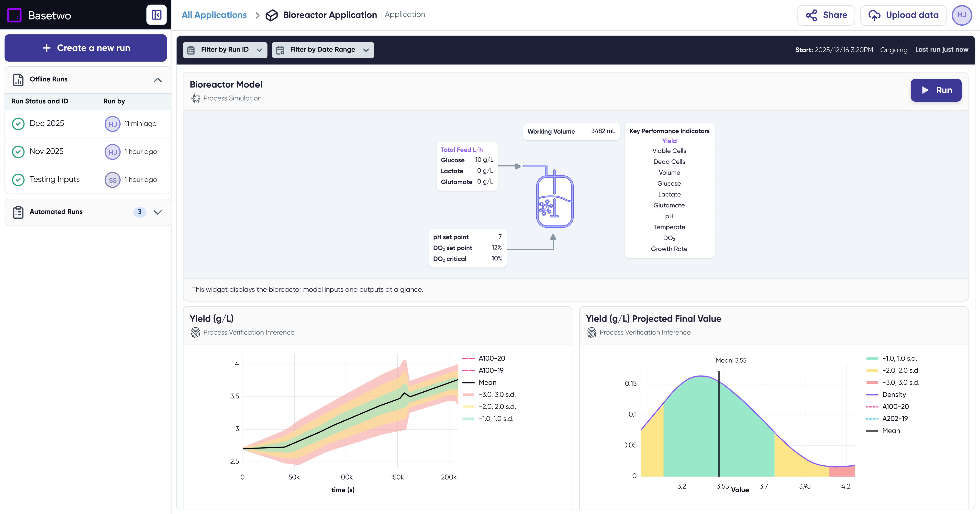The height and width of the screenshot is (514, 980).
Task: Open the Filter by Date Range dropdown
Action: (x=323, y=50)
